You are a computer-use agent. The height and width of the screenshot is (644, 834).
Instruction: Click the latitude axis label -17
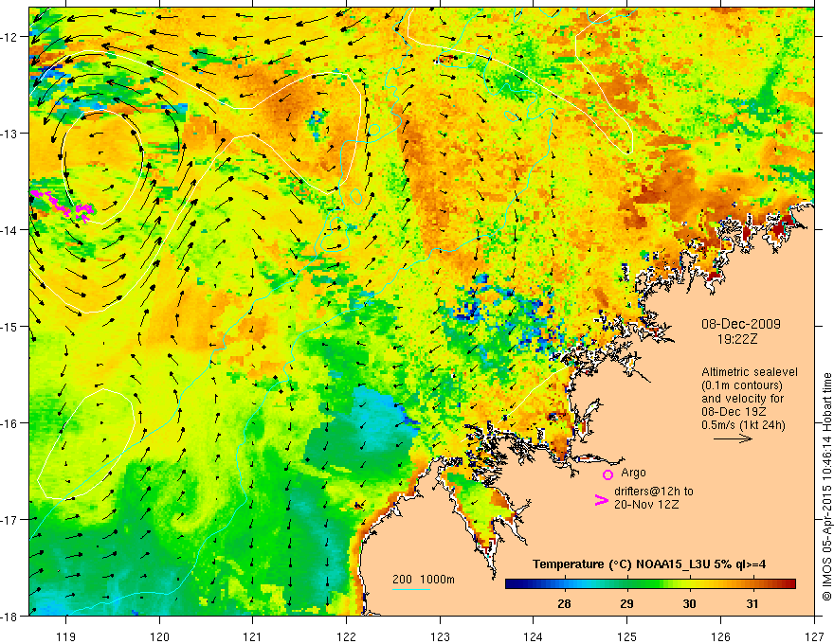(9, 520)
